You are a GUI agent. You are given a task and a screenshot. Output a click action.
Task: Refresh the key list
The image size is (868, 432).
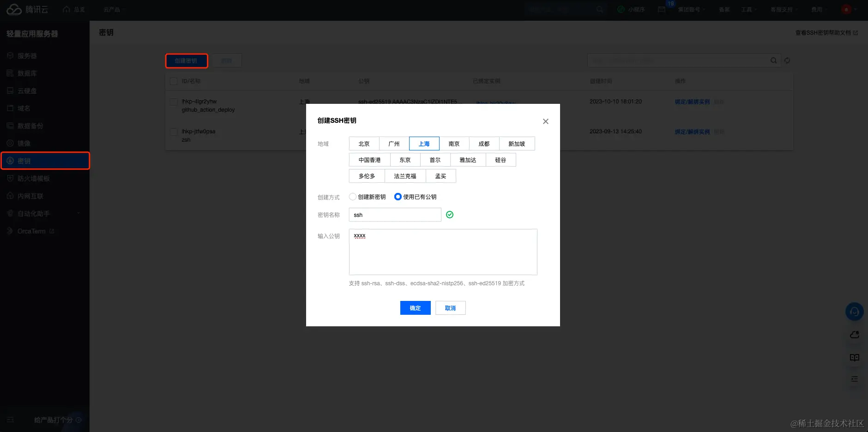tap(787, 60)
